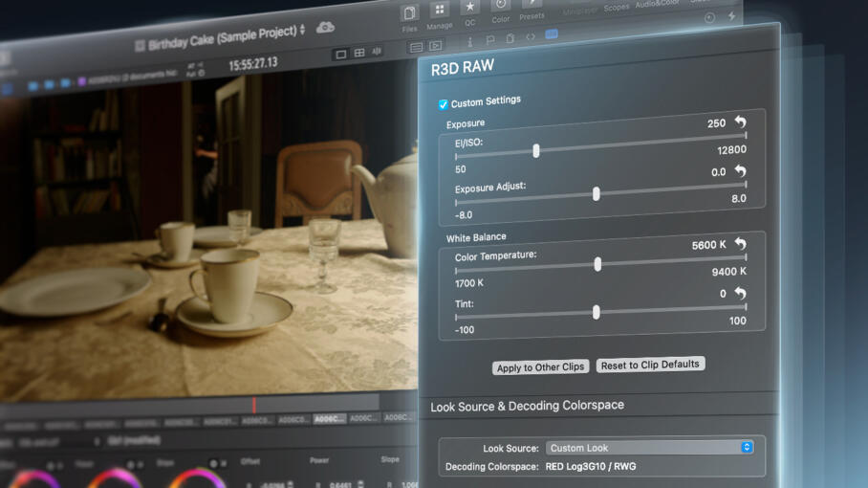Click the lightning bolt icon
The width and height of the screenshot is (868, 488).
(732, 16)
